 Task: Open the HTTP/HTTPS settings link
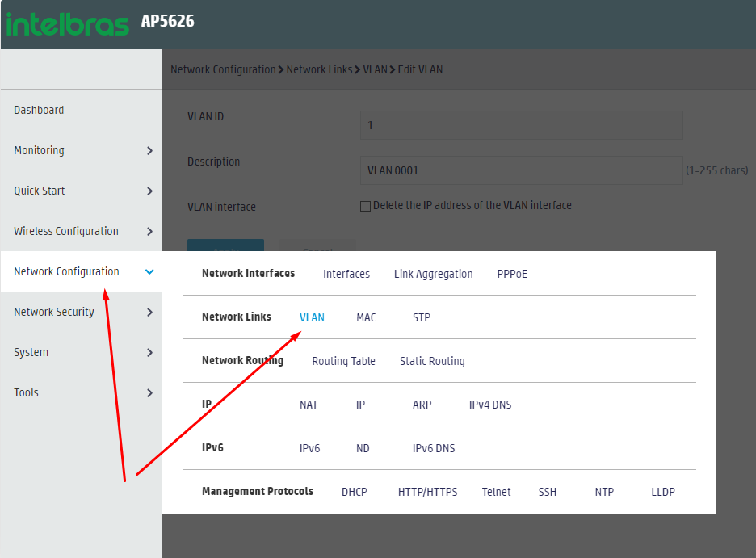pyautogui.click(x=427, y=492)
